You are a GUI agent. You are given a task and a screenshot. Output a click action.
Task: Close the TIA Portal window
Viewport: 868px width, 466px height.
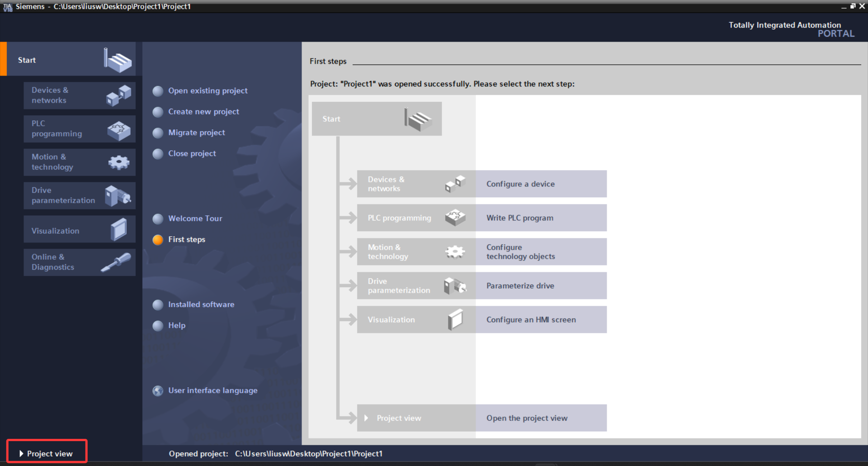(x=862, y=6)
